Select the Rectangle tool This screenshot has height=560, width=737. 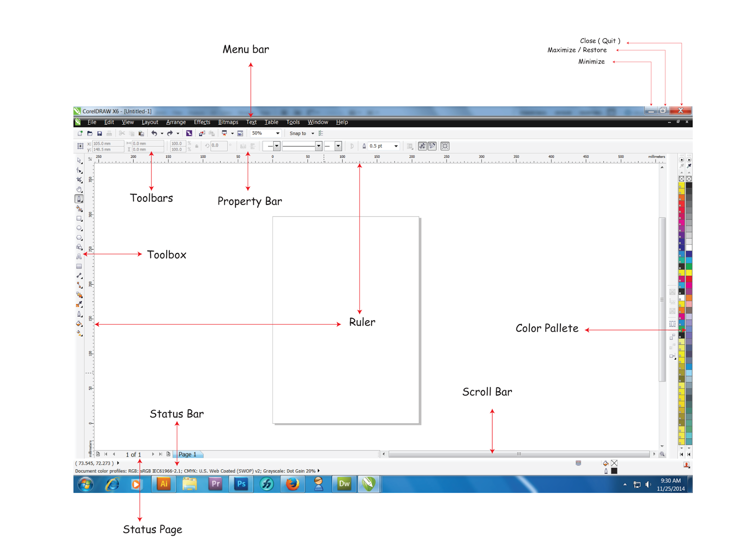pyautogui.click(x=79, y=218)
